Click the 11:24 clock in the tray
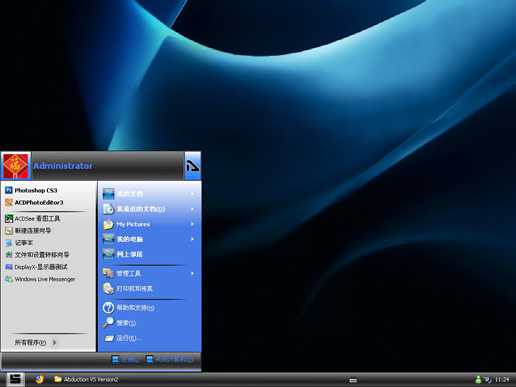 [502, 379]
